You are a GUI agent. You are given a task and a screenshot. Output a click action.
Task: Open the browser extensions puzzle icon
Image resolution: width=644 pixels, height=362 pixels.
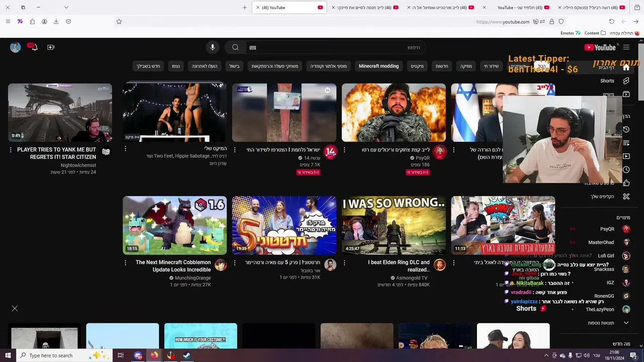(x=32, y=22)
